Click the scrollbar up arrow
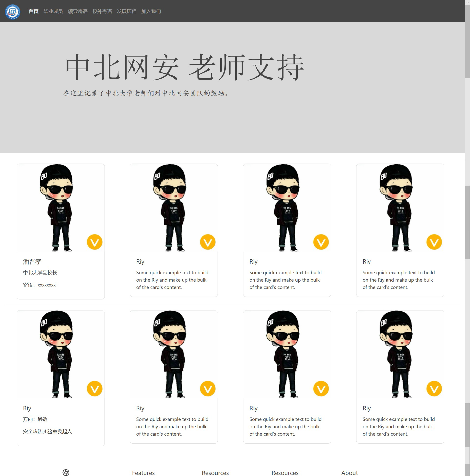 click(x=467, y=2)
